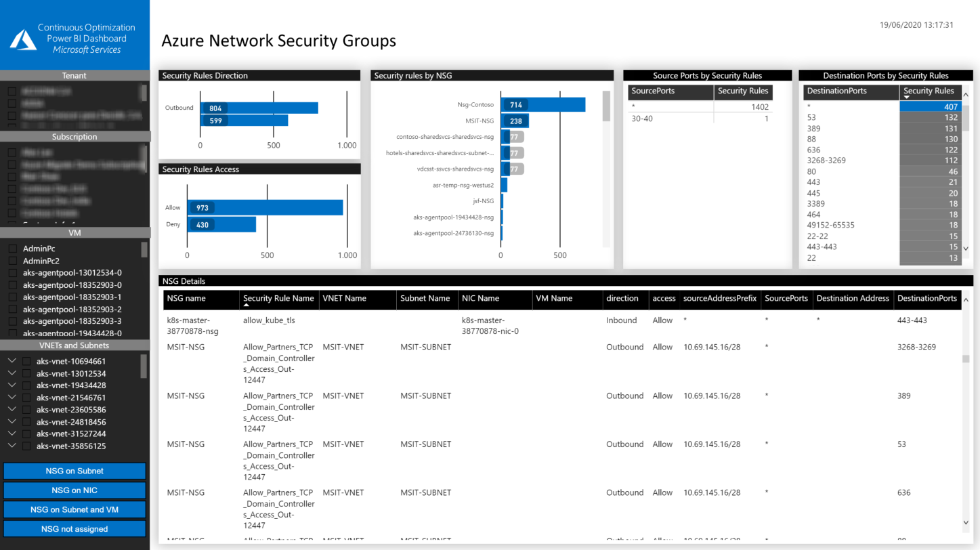Screen dimensions: 980x550
Task: Sort NSG Details by NIC Name
Action: (494, 299)
